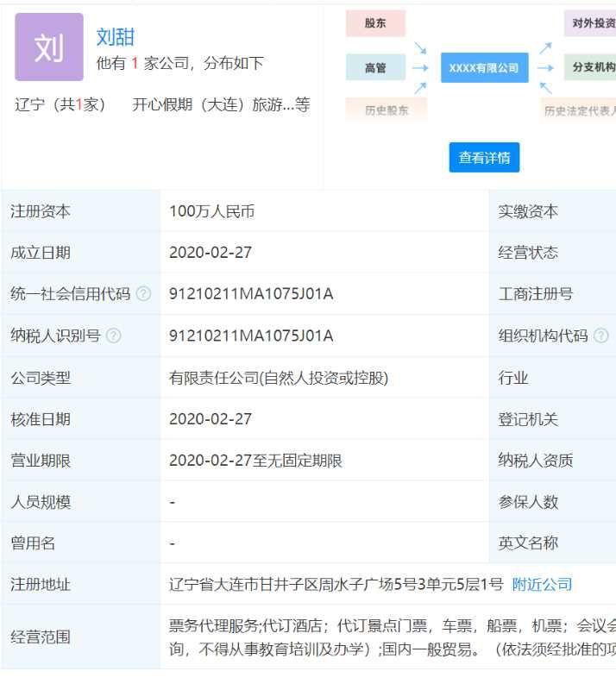Click the 行业 label cell

553,378
